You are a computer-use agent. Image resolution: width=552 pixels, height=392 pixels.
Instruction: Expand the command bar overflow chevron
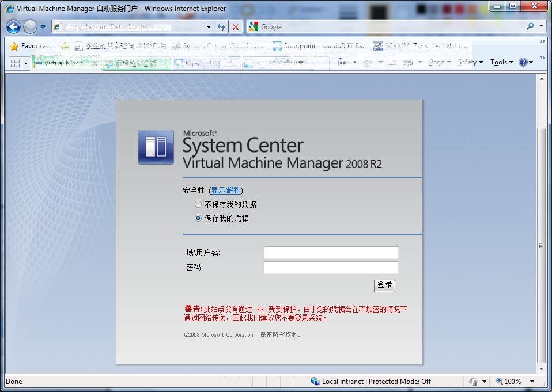[x=543, y=58]
